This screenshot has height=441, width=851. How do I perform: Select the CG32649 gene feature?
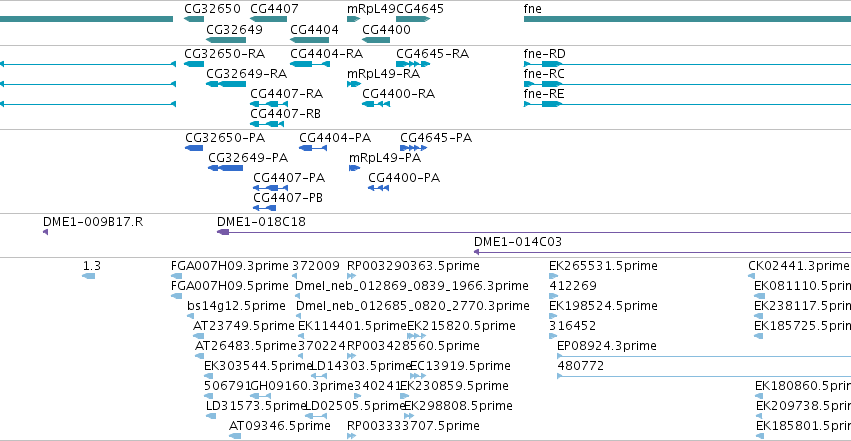click(x=226, y=40)
